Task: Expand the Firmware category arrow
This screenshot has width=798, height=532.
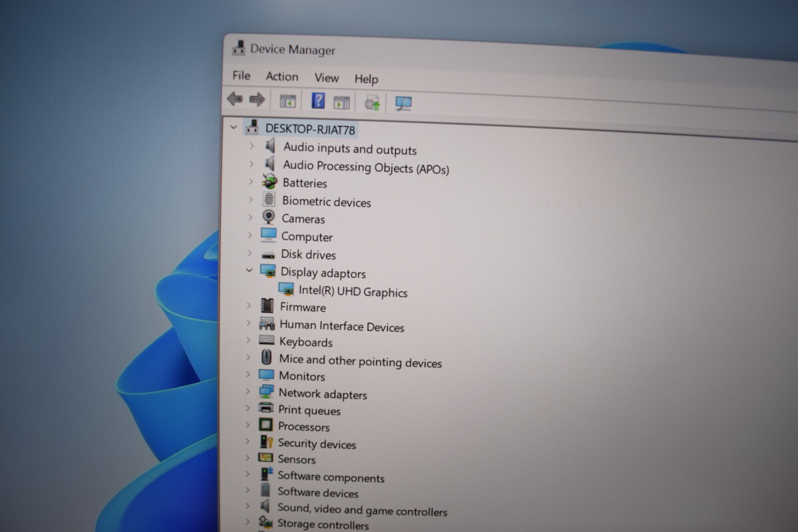Action: [249, 305]
